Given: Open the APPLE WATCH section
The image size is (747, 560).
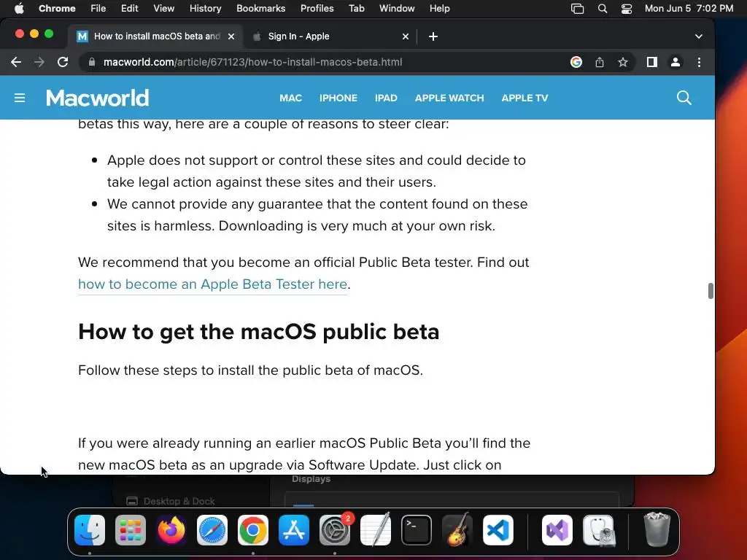Looking at the screenshot, I should (449, 98).
